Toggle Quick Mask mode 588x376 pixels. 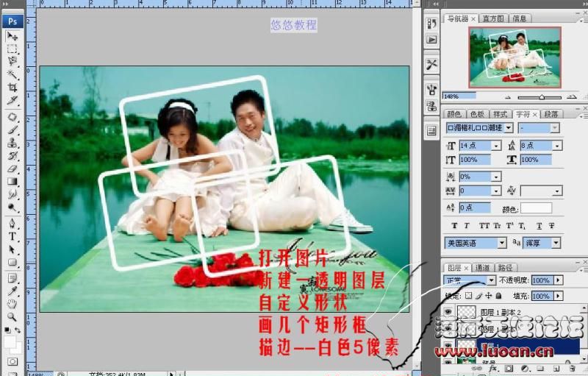(x=12, y=362)
